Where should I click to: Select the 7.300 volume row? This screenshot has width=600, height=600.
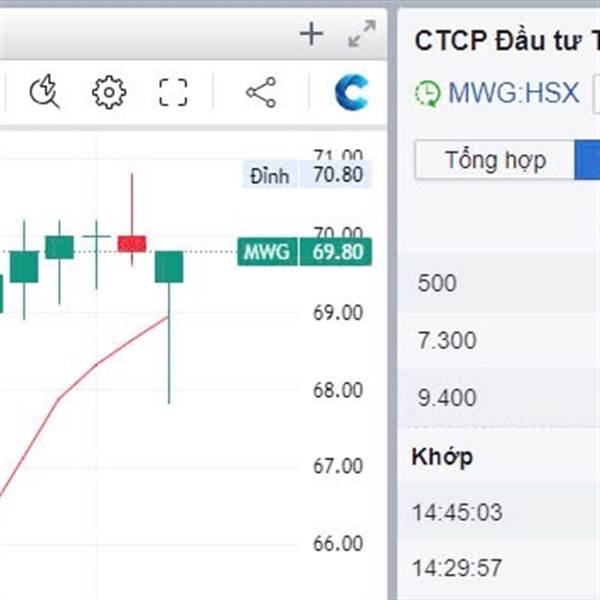click(x=499, y=340)
